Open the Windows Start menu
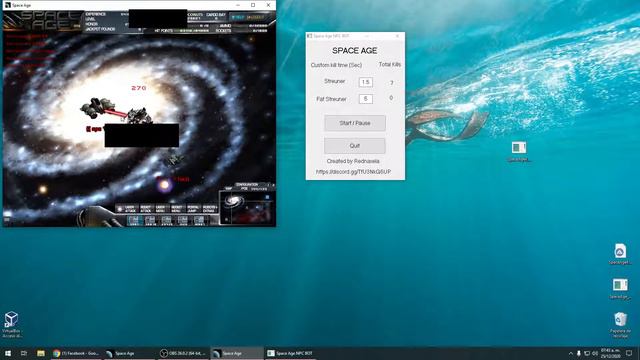 [8, 353]
